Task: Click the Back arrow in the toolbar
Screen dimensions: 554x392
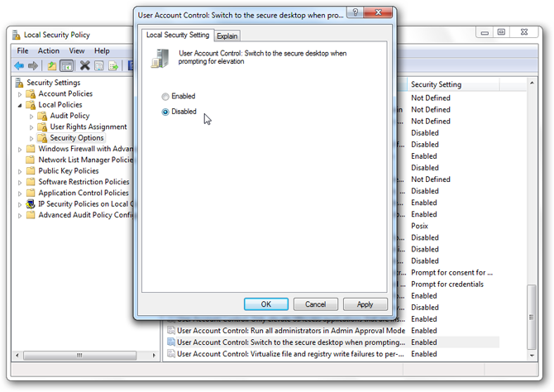Action: pos(19,65)
